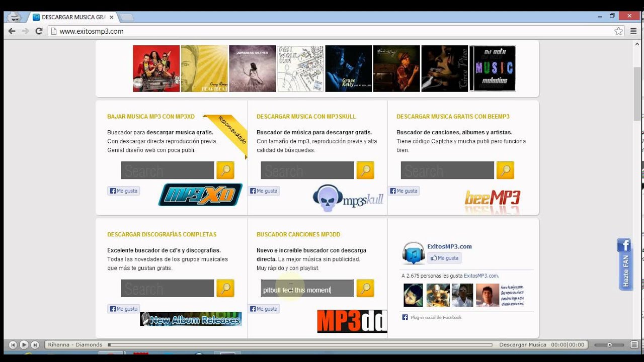Click DESCARGAR MUSICA CON MP3SKULL heading
This screenshot has height=362, width=644.
tap(306, 117)
